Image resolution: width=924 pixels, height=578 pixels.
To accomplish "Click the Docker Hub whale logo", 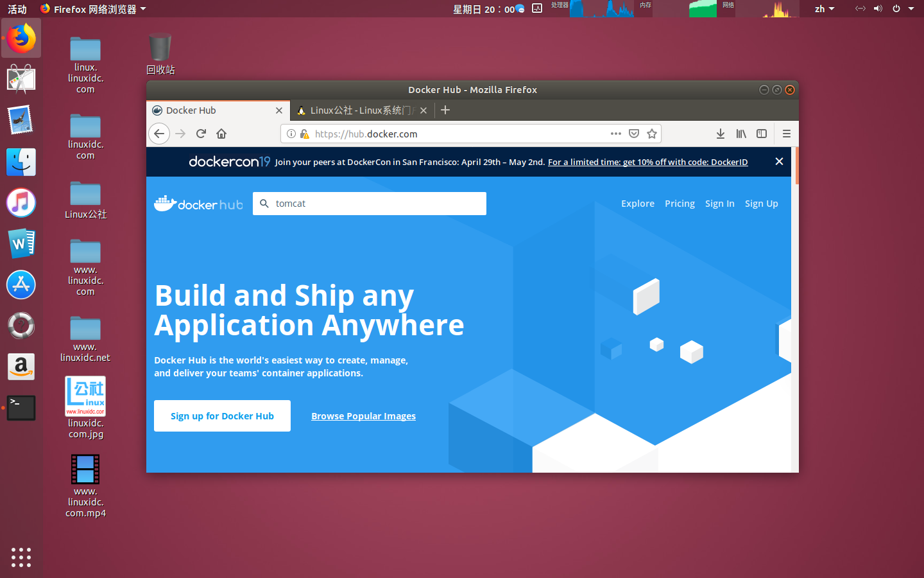I will pyautogui.click(x=199, y=204).
